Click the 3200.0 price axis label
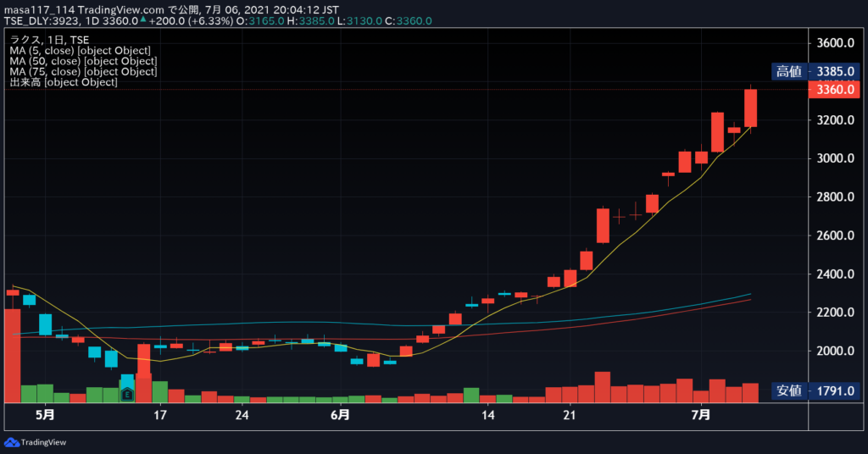 click(x=835, y=120)
